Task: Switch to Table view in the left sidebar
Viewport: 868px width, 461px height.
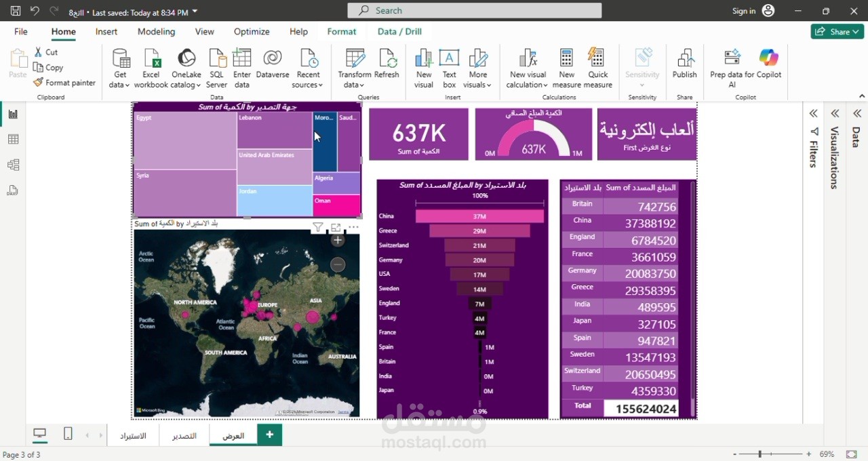Action: (x=12, y=139)
